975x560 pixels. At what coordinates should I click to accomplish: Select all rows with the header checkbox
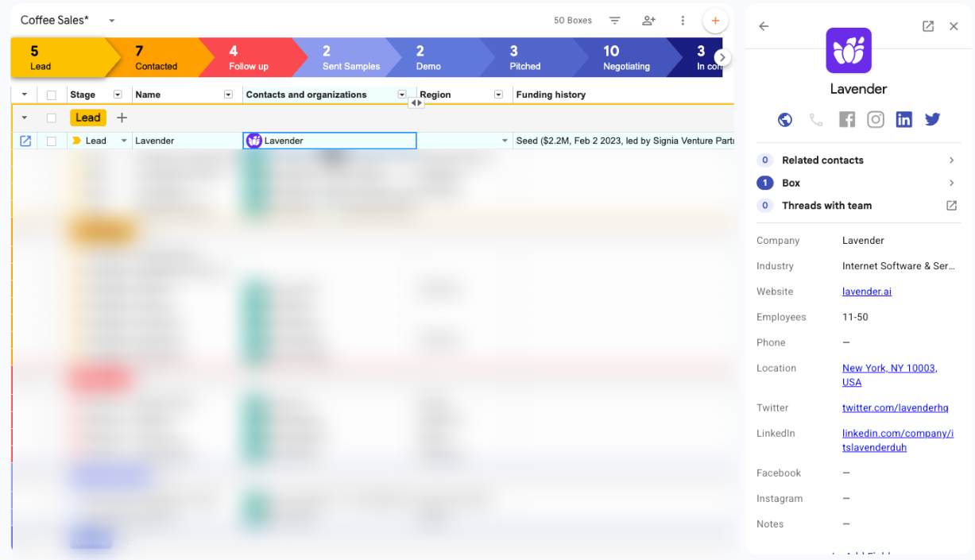49,94
